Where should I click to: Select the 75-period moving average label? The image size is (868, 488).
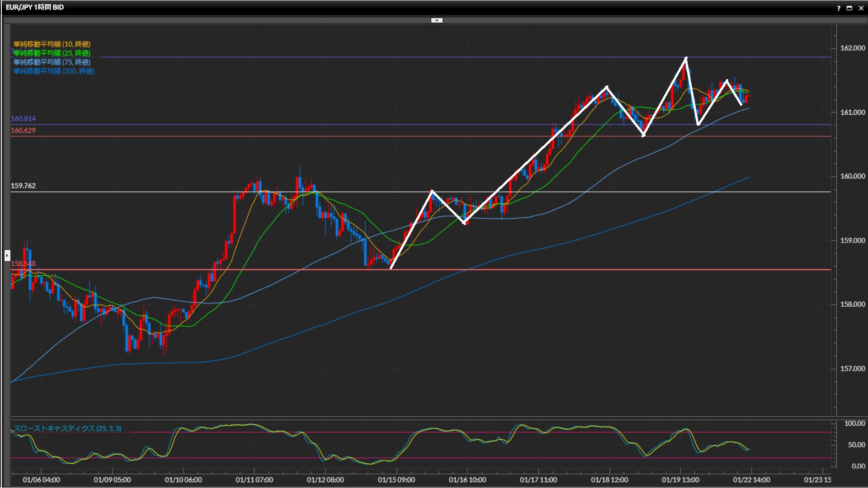coord(52,62)
